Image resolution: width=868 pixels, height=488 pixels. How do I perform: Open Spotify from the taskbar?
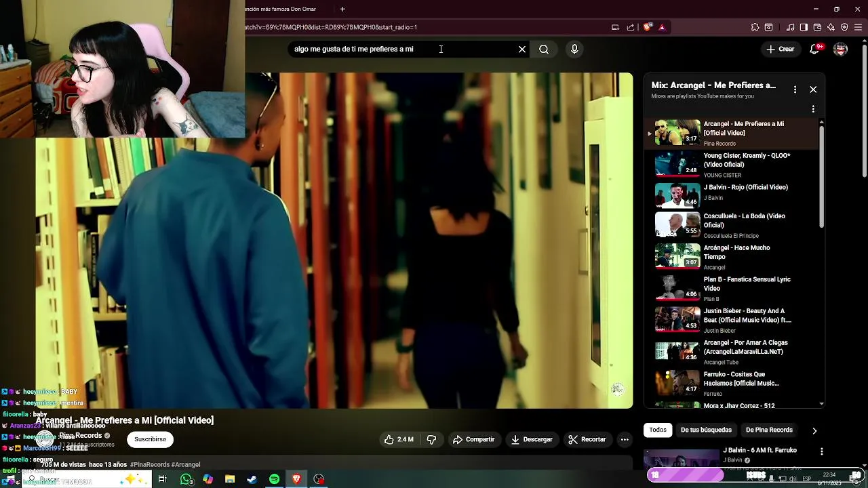(274, 479)
